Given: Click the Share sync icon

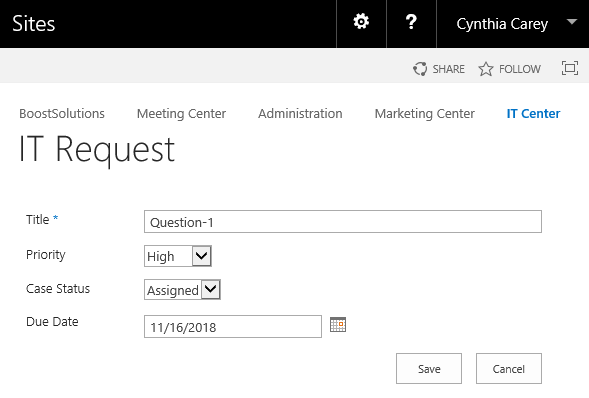Looking at the screenshot, I should [420, 69].
